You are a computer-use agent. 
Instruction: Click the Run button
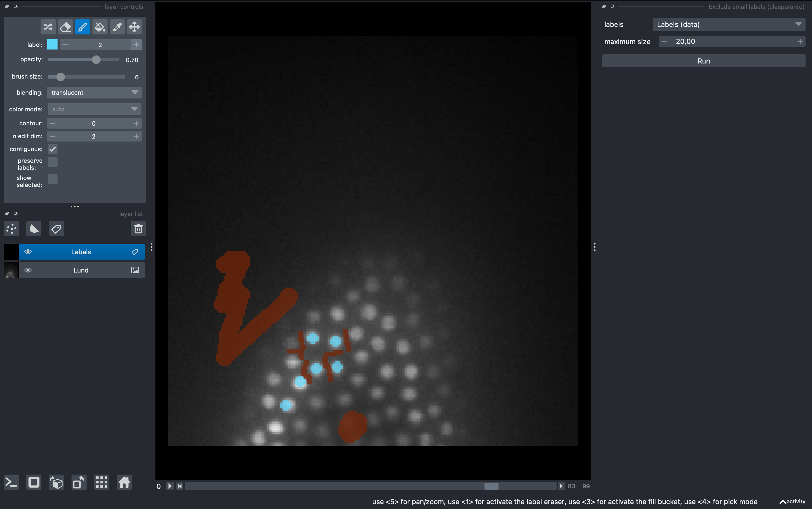click(x=703, y=61)
